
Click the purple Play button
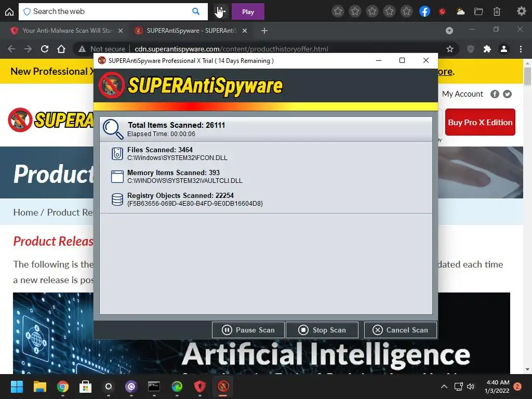point(248,12)
